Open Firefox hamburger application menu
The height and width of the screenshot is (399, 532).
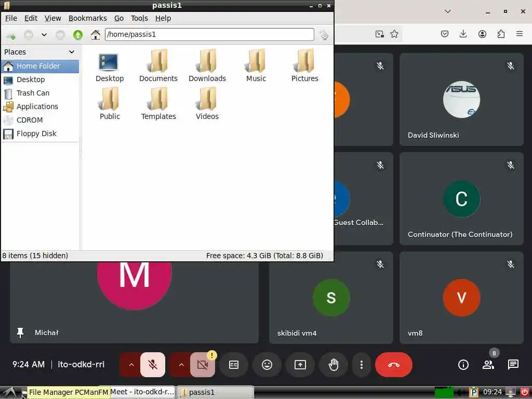coord(520,34)
